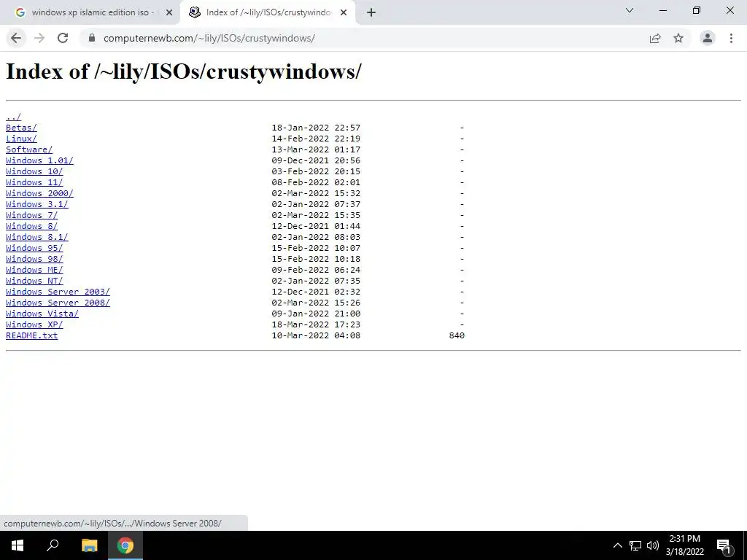Click the date 13-Mar-2022 01:17
Screen dimensions: 747x560
click(x=316, y=149)
